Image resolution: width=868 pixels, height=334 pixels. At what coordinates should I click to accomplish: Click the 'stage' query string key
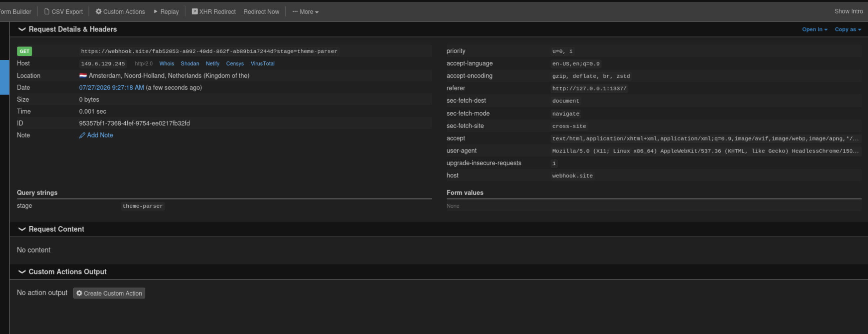tap(24, 206)
